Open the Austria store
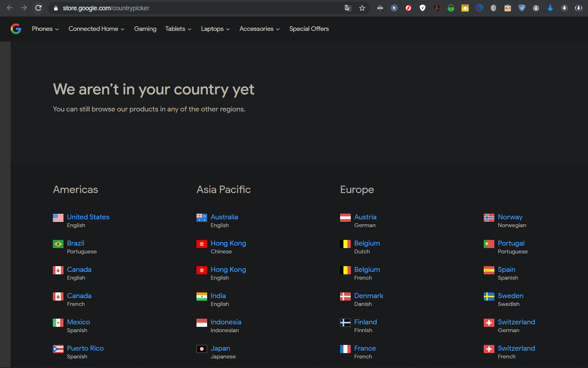 365,217
